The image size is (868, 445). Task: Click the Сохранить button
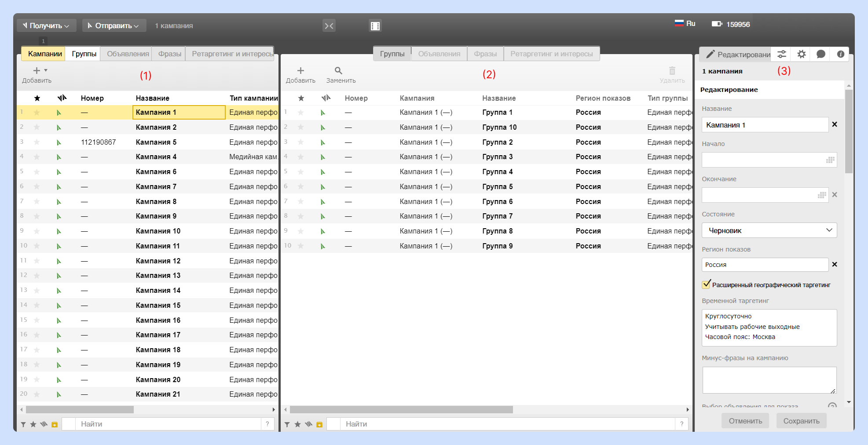coord(801,421)
